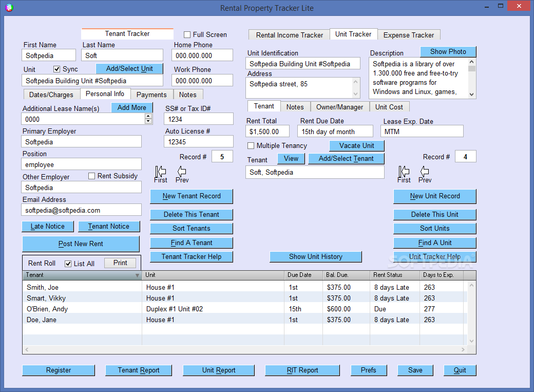
Task: Click the Save button
Action: pos(415,370)
